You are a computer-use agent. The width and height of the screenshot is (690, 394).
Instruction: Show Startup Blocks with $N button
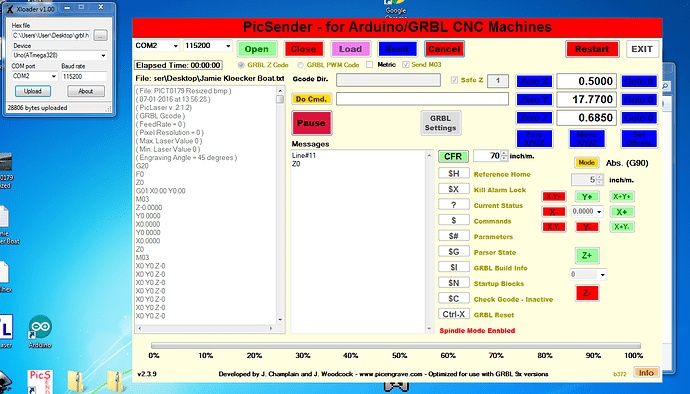click(454, 283)
